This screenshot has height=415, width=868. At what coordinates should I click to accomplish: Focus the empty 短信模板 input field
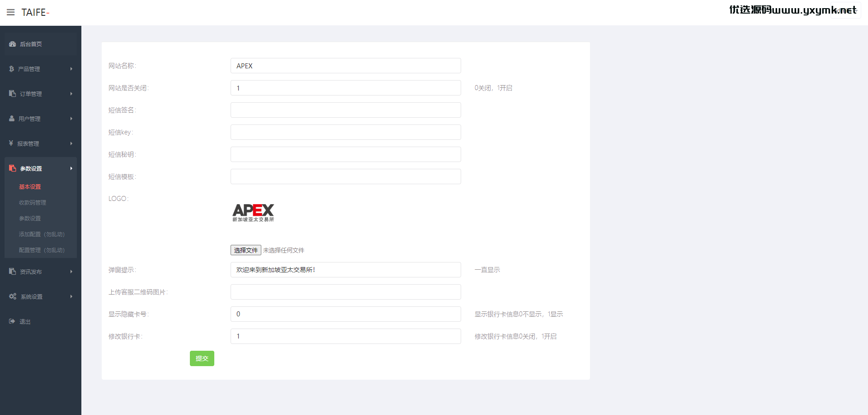346,176
